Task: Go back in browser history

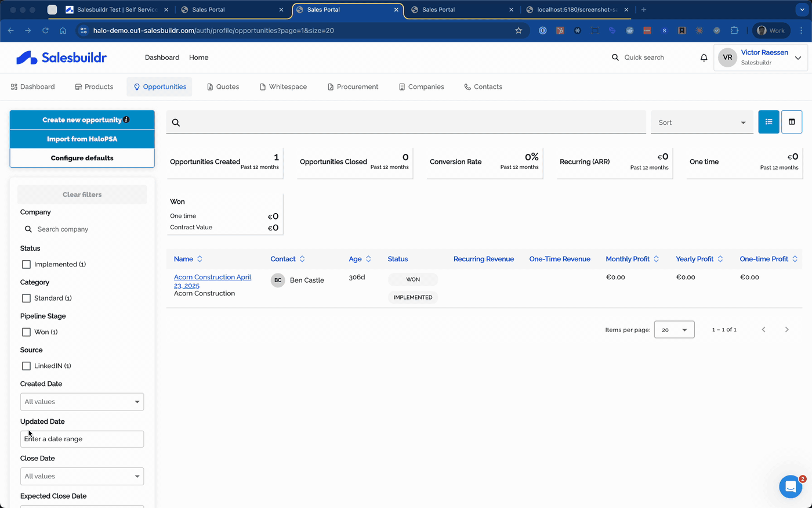Action: pos(10,31)
